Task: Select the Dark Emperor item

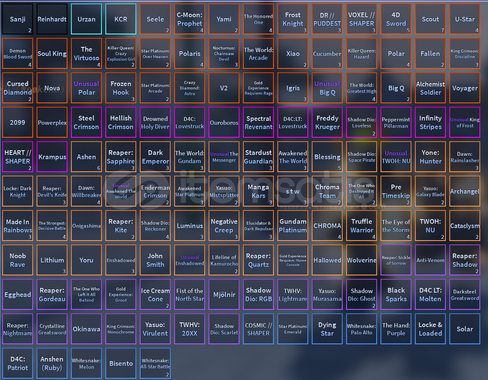Action: pos(155,157)
